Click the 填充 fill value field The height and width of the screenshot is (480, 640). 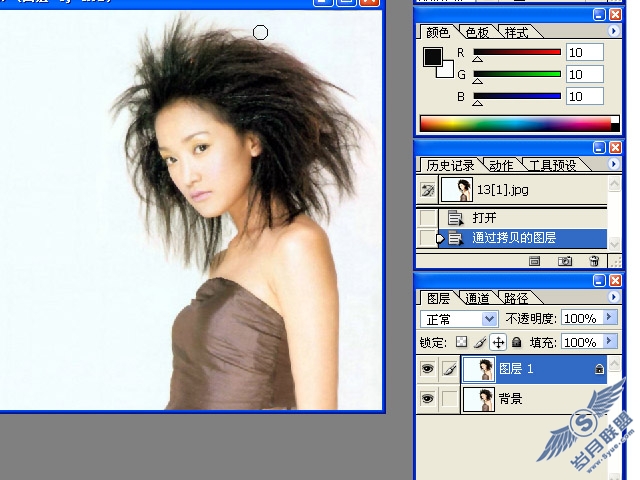[582, 342]
